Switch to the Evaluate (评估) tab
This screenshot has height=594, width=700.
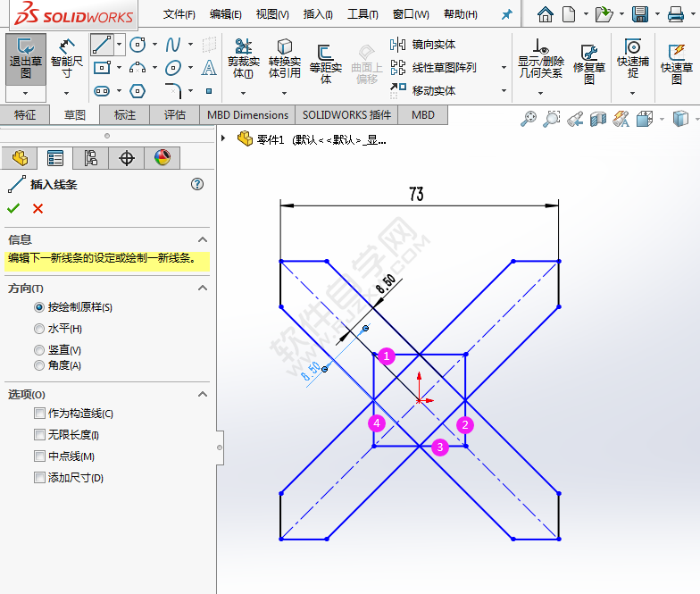click(175, 114)
